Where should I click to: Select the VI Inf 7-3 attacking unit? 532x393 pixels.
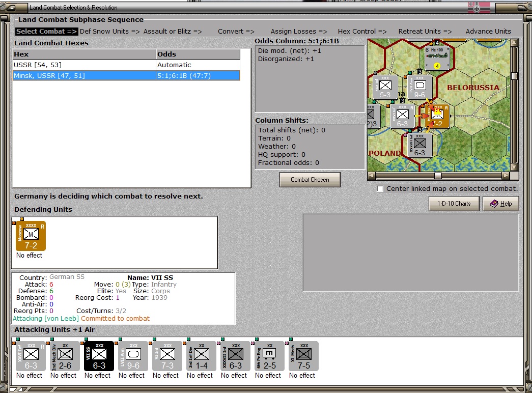coord(167,356)
